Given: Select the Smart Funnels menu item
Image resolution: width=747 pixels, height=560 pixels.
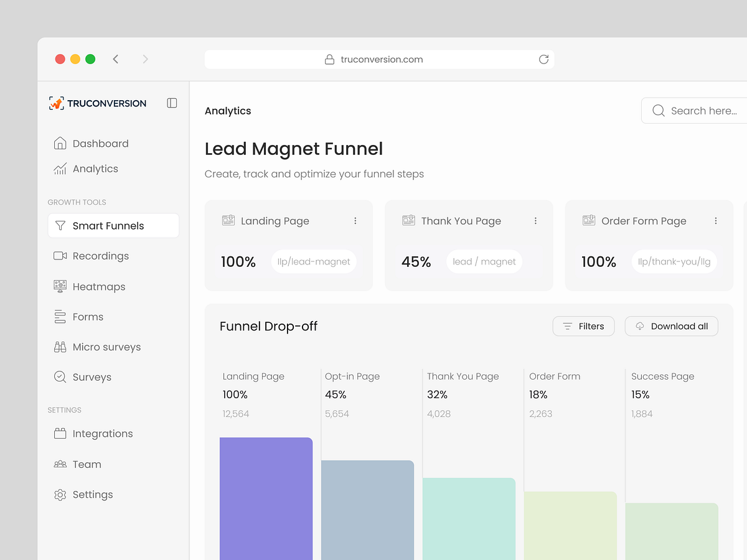Looking at the screenshot, I should click(x=113, y=226).
